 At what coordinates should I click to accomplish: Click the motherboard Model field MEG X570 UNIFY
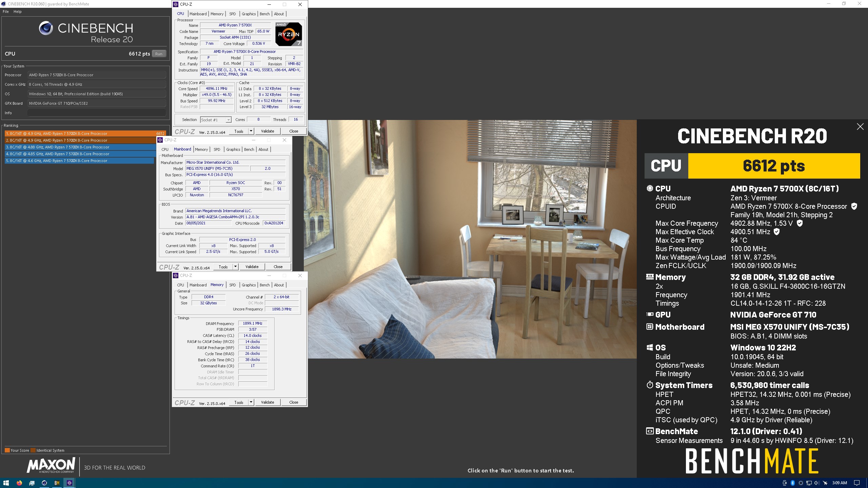(x=217, y=168)
